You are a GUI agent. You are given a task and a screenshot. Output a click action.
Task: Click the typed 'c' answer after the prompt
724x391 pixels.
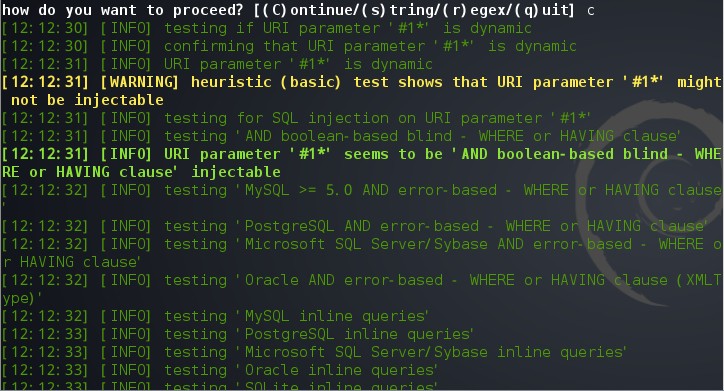(x=591, y=11)
